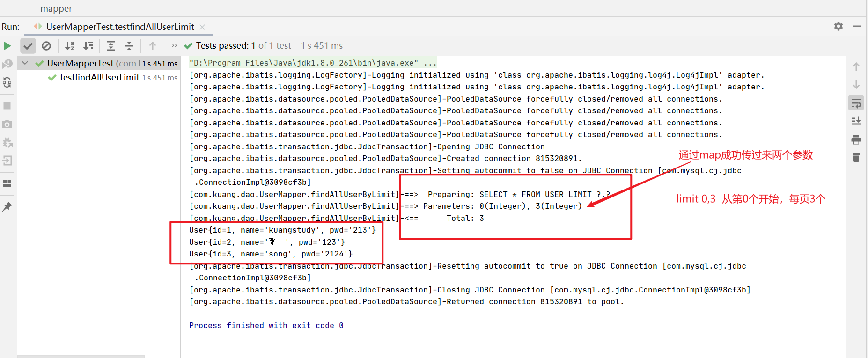The width and height of the screenshot is (868, 358).
Task: Click the User{id=3, name='song'} output line
Action: 271,254
